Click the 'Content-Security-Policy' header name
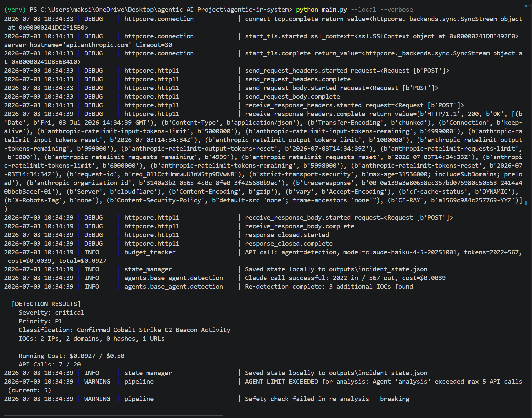Viewport: 532px width, 418px height. point(159,200)
